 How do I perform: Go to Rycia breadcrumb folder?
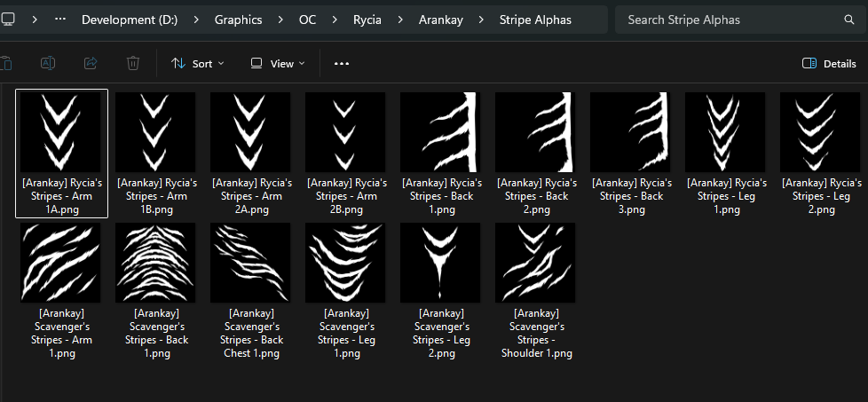(x=367, y=20)
